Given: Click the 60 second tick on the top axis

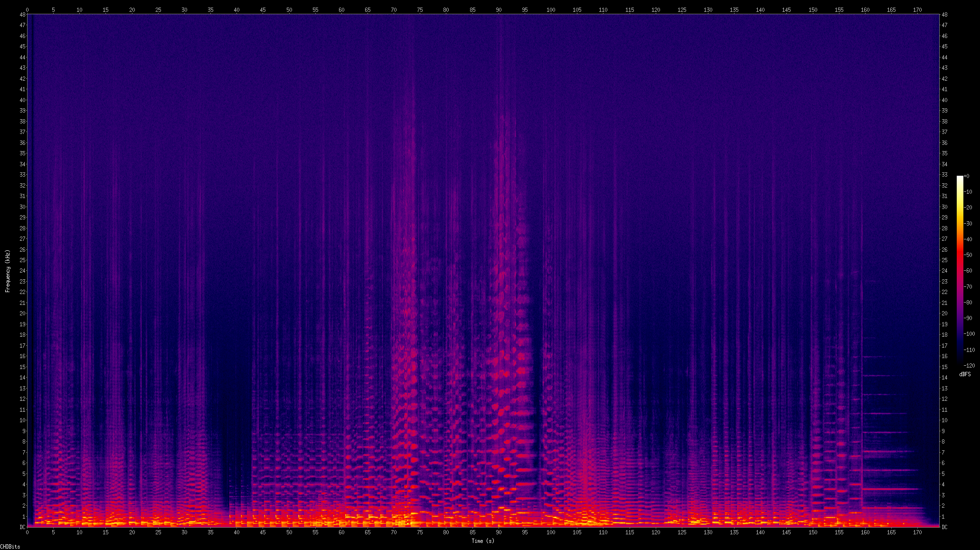Looking at the screenshot, I should pos(341,9).
